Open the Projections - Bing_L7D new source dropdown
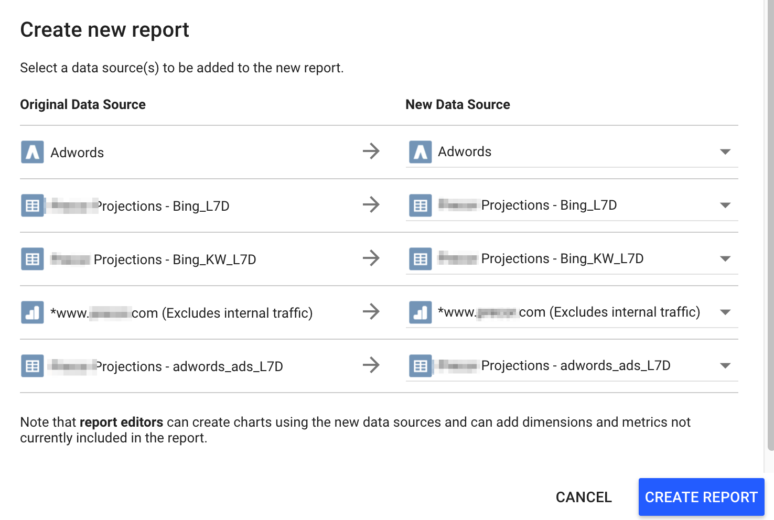Viewport: 774px width, 520px height. point(572,205)
